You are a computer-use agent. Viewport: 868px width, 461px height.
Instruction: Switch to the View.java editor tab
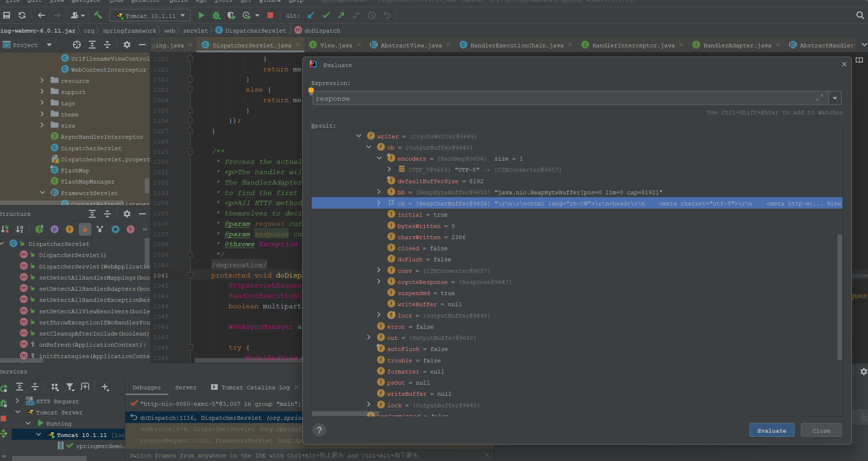pyautogui.click(x=336, y=45)
